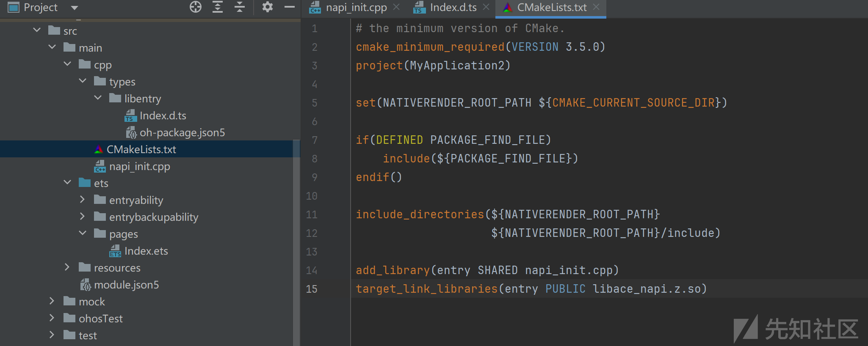The height and width of the screenshot is (346, 868).
Task: Select the entrybackupability folder name
Action: point(154,217)
